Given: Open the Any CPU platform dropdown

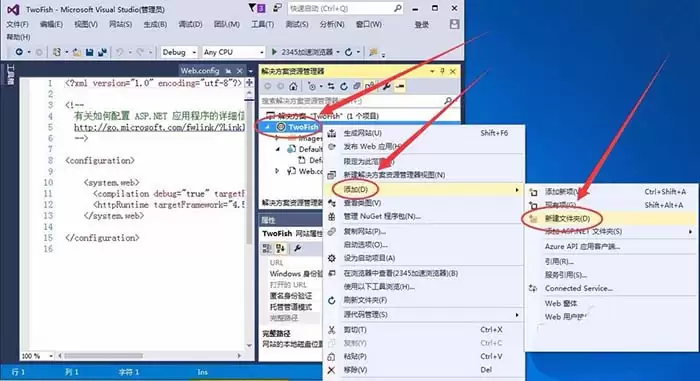Looking at the screenshot, I should point(233,52).
